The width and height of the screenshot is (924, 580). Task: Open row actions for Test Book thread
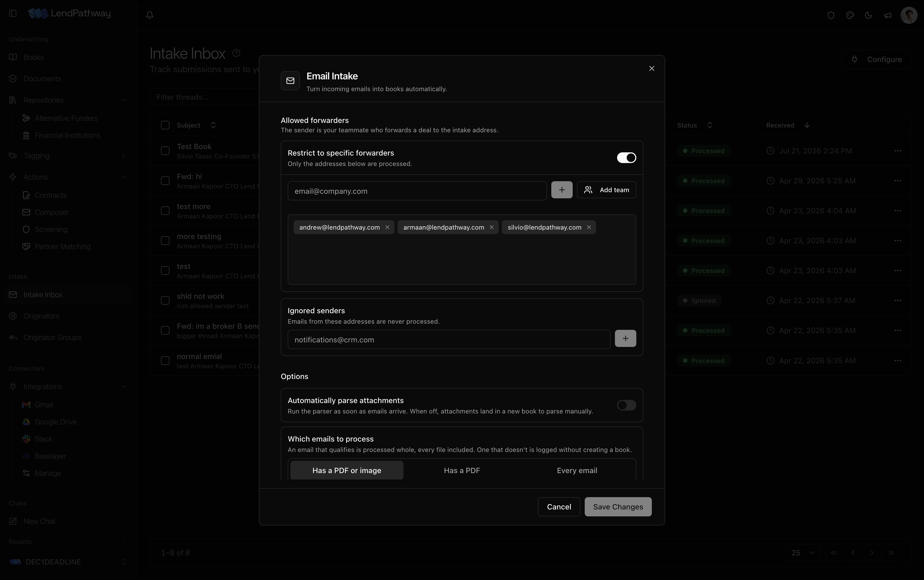click(898, 151)
